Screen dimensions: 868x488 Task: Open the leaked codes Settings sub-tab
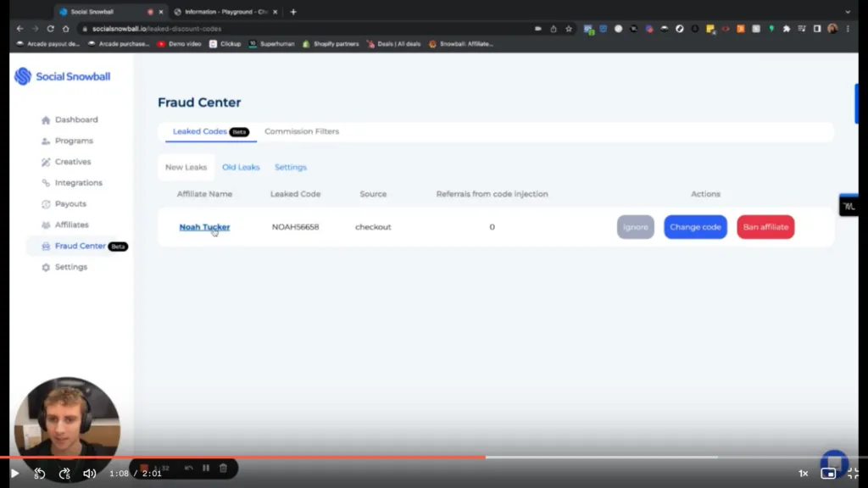(291, 167)
